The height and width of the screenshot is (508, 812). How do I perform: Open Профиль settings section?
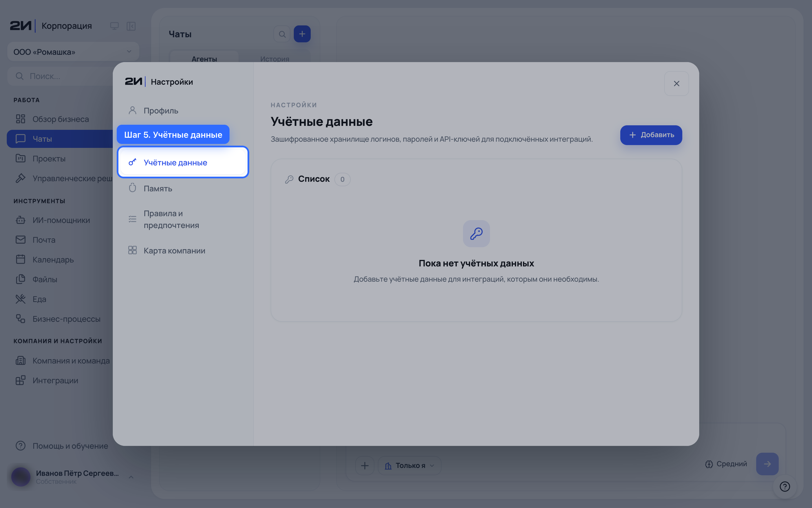(x=183, y=111)
